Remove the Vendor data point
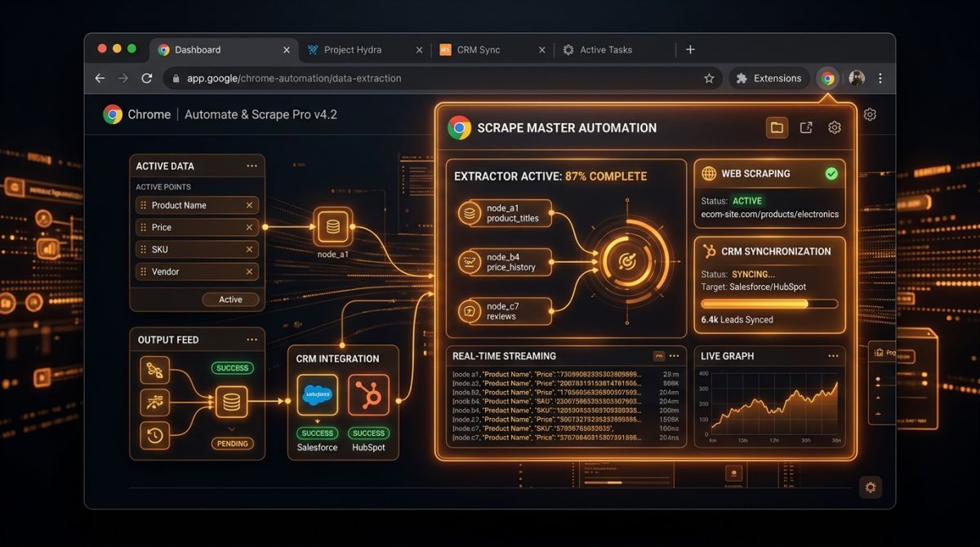Image resolution: width=980 pixels, height=547 pixels. 250,272
